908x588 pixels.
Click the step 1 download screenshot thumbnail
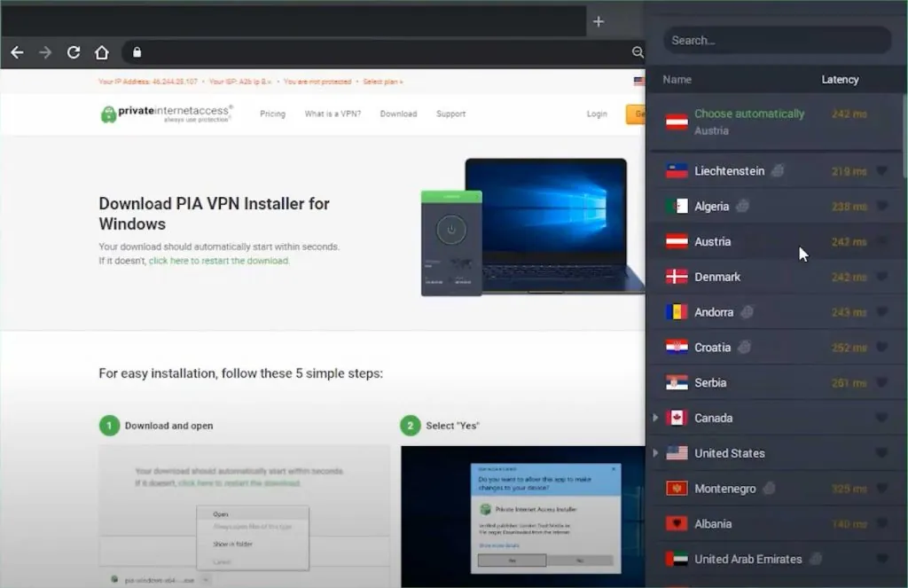coord(244,515)
